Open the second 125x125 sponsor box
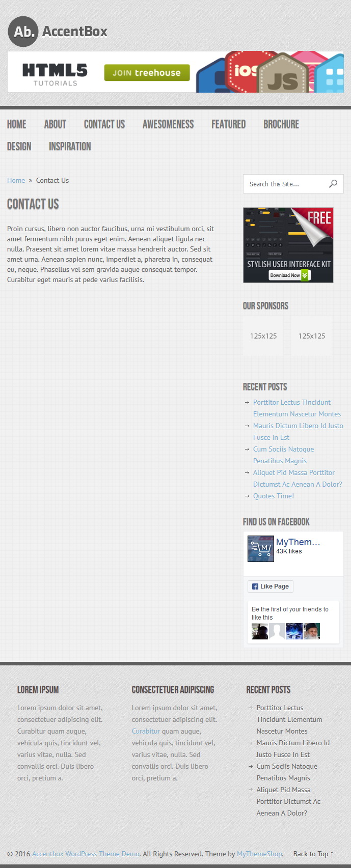Image resolution: width=351 pixels, height=868 pixels. [x=312, y=336]
